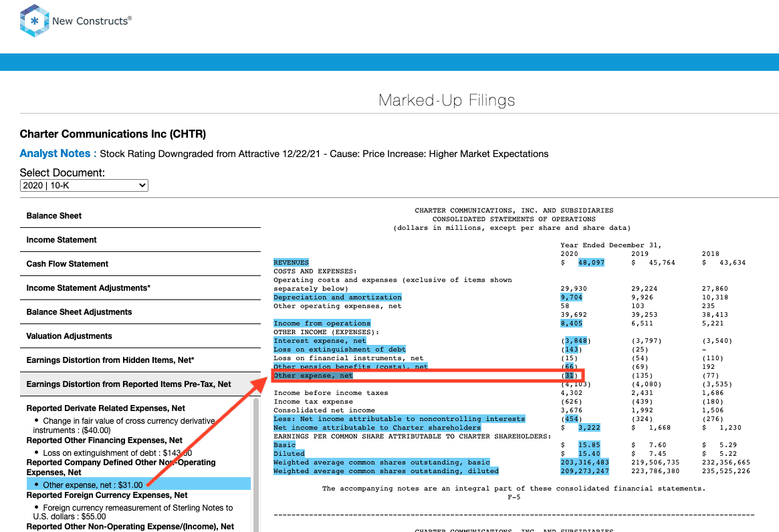The image size is (779, 532).
Task: Click highlighted 3,222 net income value
Action: tap(589, 428)
